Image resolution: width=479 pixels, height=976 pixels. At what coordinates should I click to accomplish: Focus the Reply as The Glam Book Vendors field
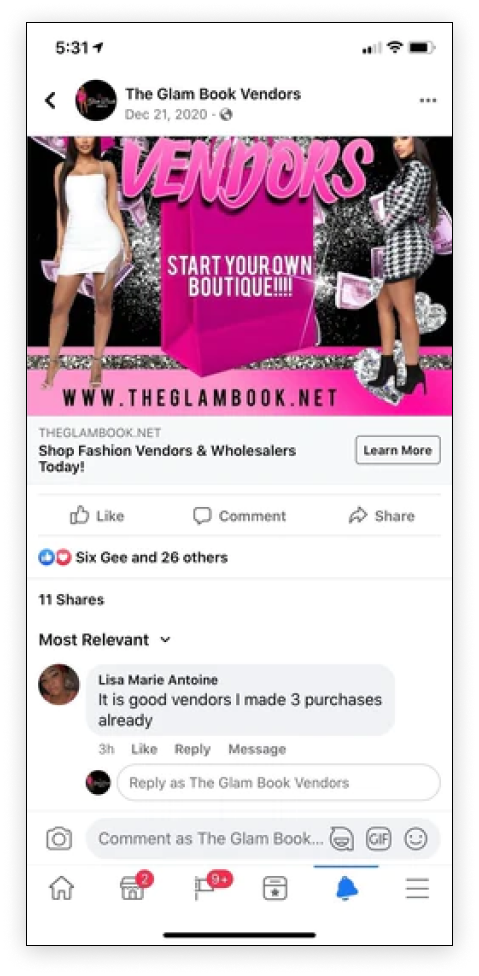pos(278,782)
